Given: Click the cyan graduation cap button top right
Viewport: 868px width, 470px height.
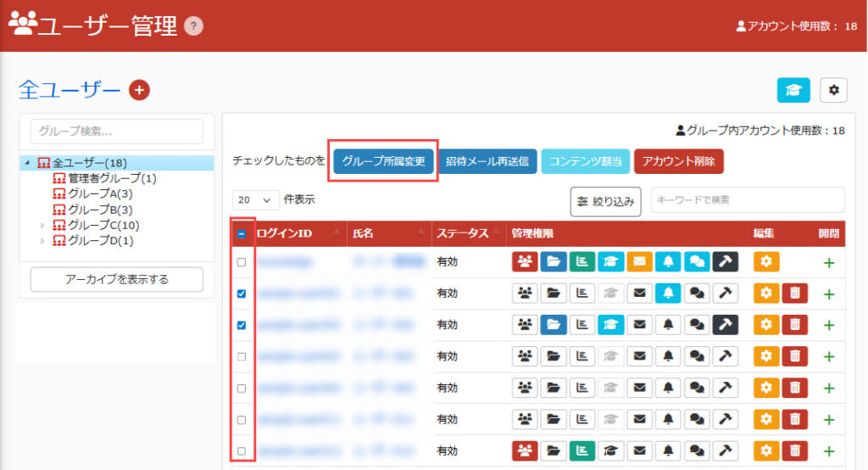Looking at the screenshot, I should click(x=793, y=89).
